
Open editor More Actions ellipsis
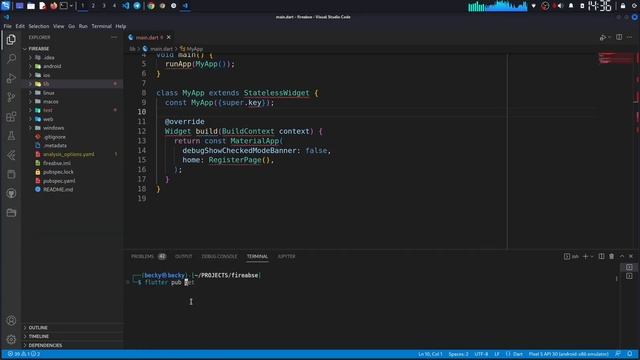point(629,37)
